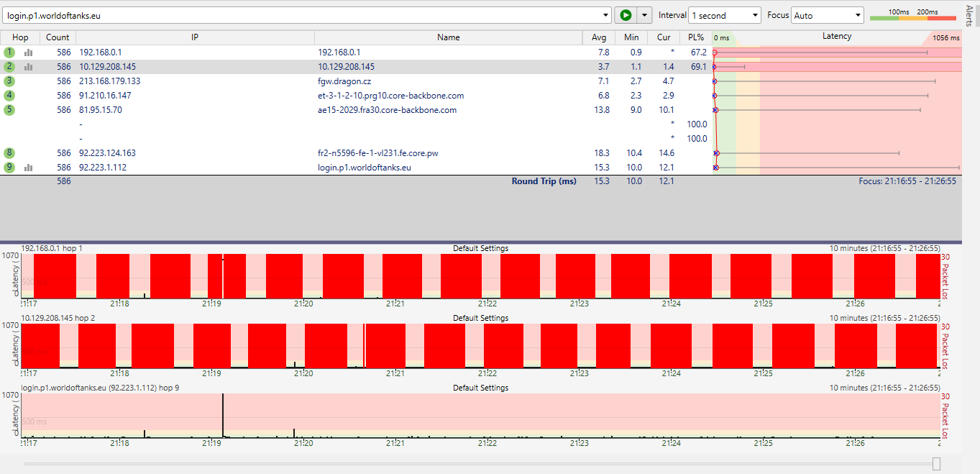Expand the target address history dropdown
The height and width of the screenshot is (474, 980).
(x=605, y=15)
